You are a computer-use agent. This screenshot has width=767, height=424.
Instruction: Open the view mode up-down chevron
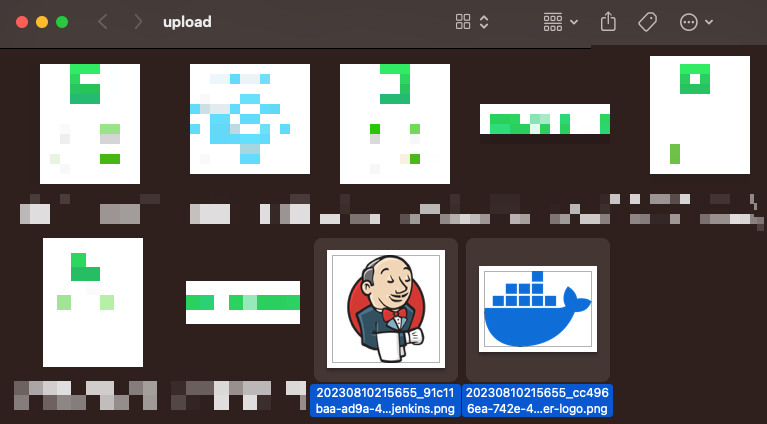pyautogui.click(x=484, y=22)
